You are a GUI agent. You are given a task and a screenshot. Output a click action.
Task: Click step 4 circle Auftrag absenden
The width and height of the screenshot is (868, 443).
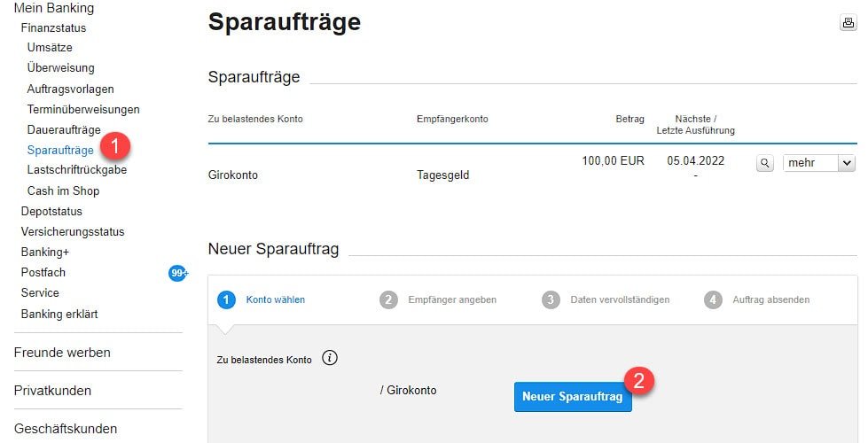[713, 299]
